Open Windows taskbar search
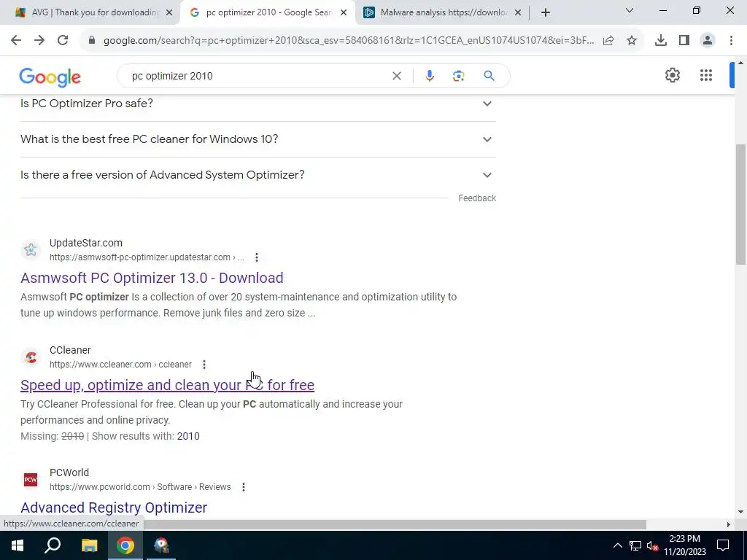Image resolution: width=747 pixels, height=560 pixels. (x=53, y=545)
